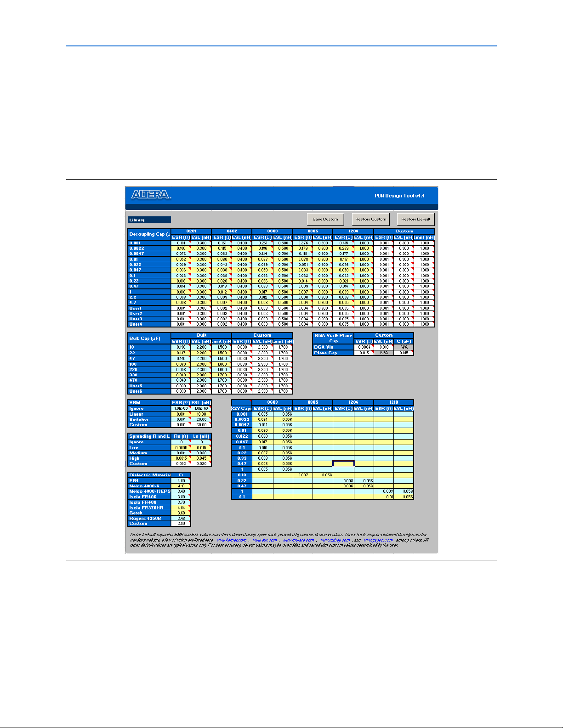
Task: Open the www.kemet.com vendor link
Action: click(232, 540)
